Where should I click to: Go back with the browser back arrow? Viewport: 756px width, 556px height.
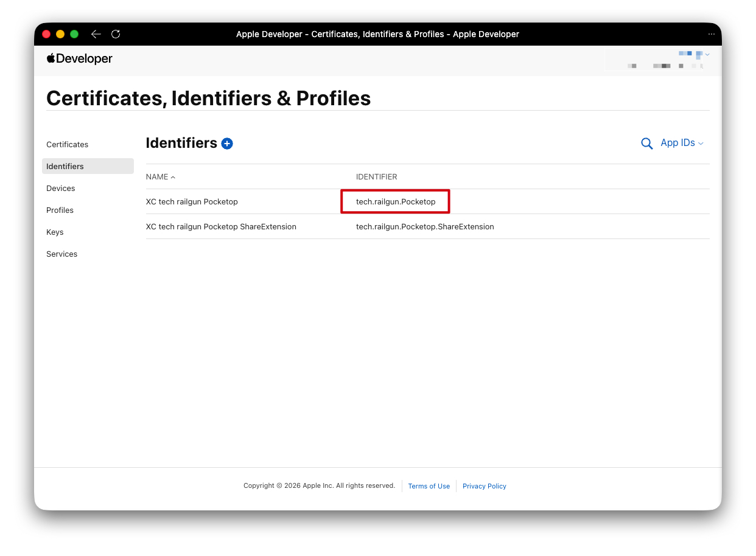tap(96, 34)
